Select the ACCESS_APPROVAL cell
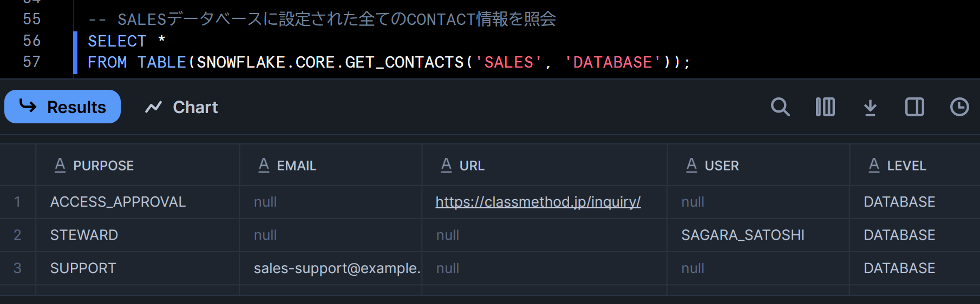The height and width of the screenshot is (304, 980). tap(118, 202)
